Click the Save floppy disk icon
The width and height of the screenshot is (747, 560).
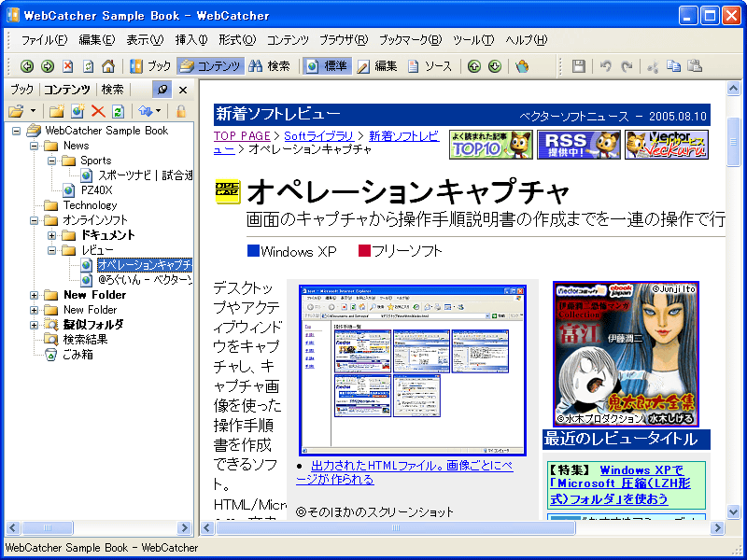pyautogui.click(x=578, y=66)
